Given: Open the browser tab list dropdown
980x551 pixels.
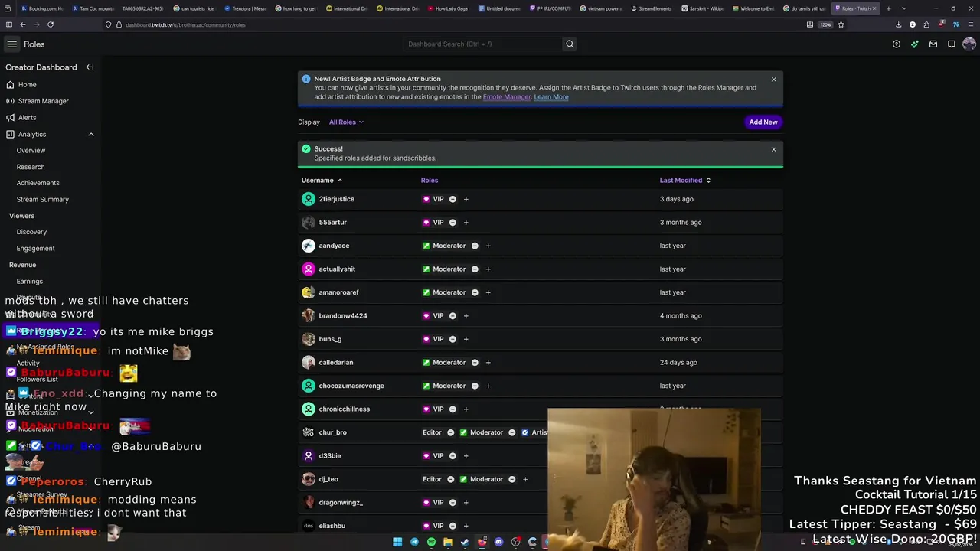Looking at the screenshot, I should (904, 8).
